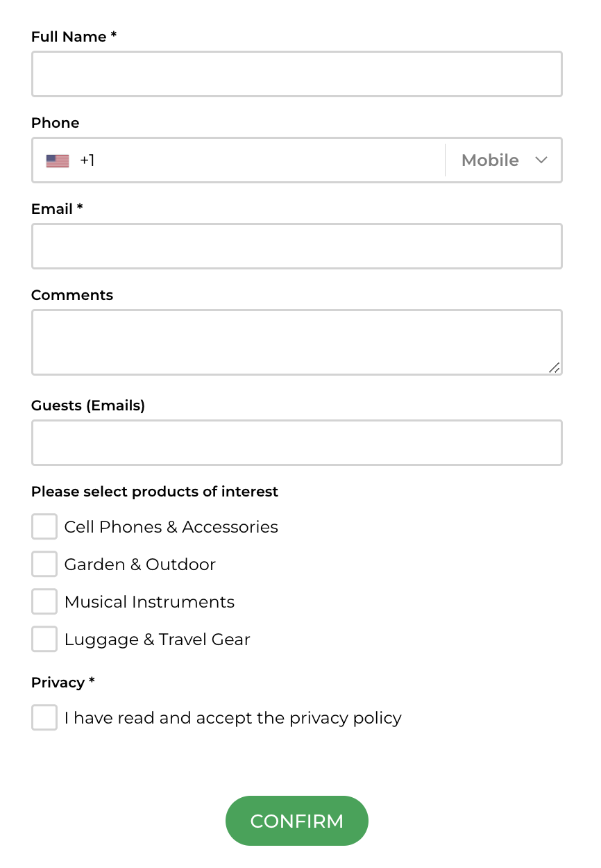Click inside the Comments text area
The image size is (601, 868).
[x=297, y=342]
